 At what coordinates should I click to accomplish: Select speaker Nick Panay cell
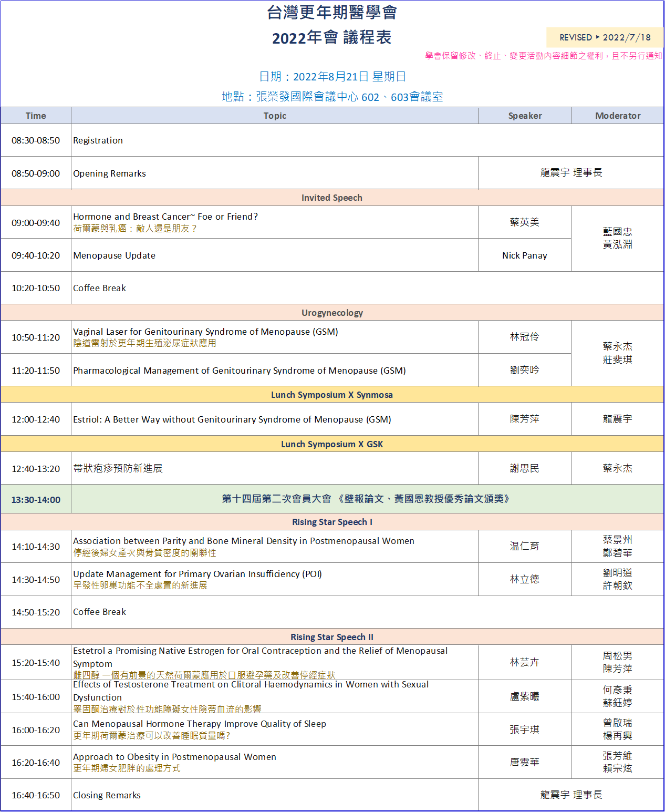[524, 255]
